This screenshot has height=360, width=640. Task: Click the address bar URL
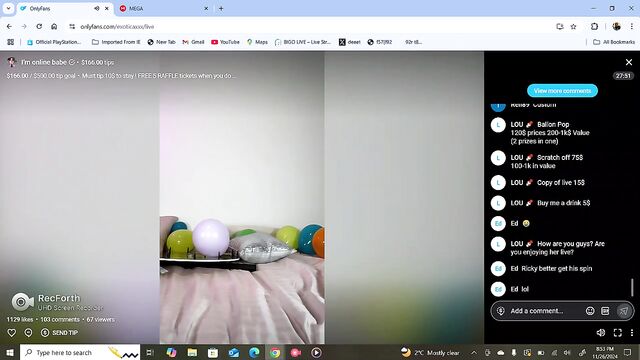click(117, 27)
